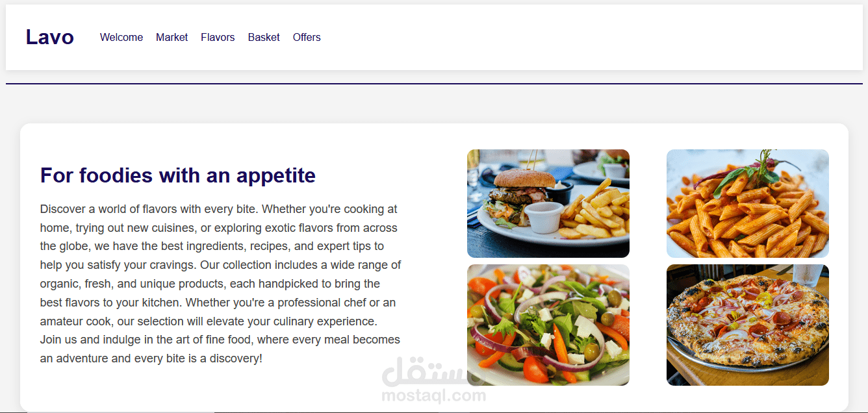Click the paragraph line beginning 'Discover a world'
868x413 pixels.
(219, 209)
